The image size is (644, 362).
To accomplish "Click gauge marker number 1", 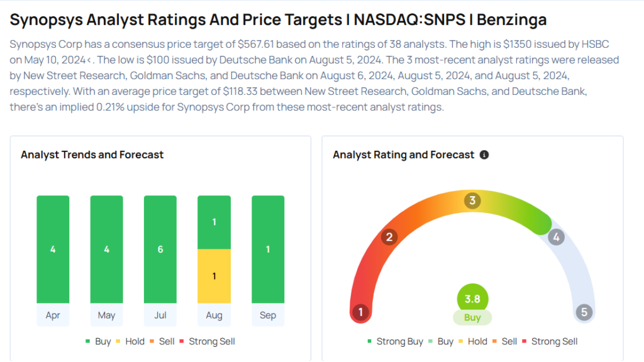I will [x=360, y=312].
